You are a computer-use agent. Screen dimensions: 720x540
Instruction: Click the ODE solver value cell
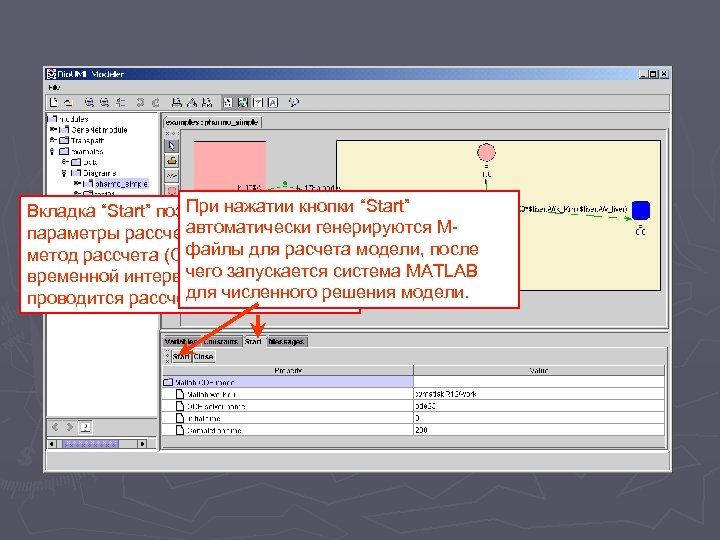click(x=539, y=406)
